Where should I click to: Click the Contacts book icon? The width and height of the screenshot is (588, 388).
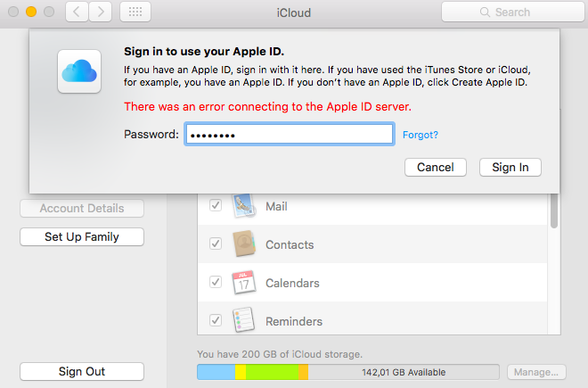(x=244, y=244)
